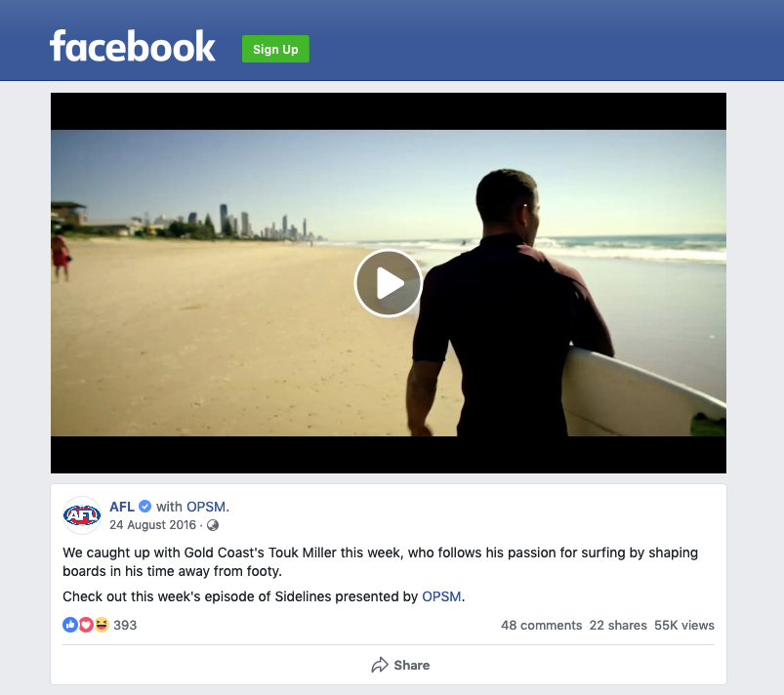
Task: Click the blue verified badge next to AFL
Action: point(145,507)
